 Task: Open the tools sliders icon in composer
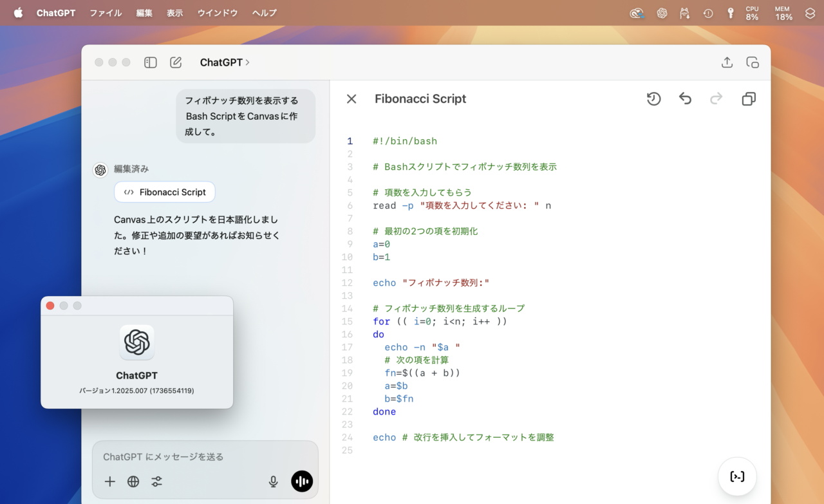(x=156, y=481)
